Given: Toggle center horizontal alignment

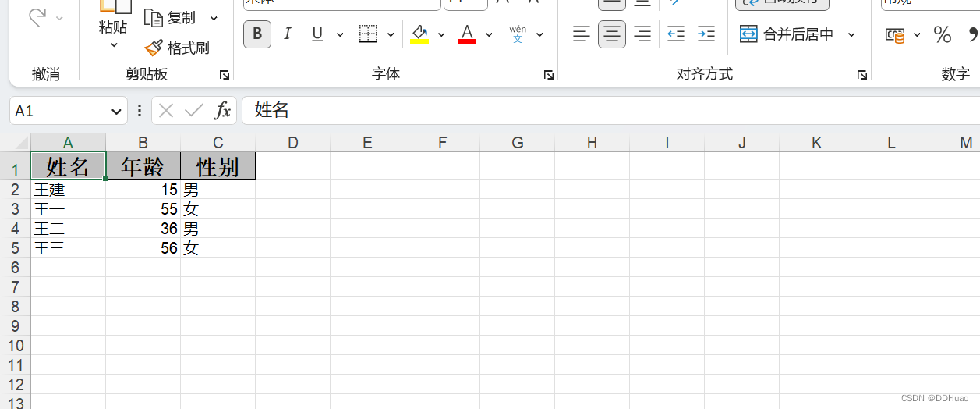Looking at the screenshot, I should click(x=612, y=34).
